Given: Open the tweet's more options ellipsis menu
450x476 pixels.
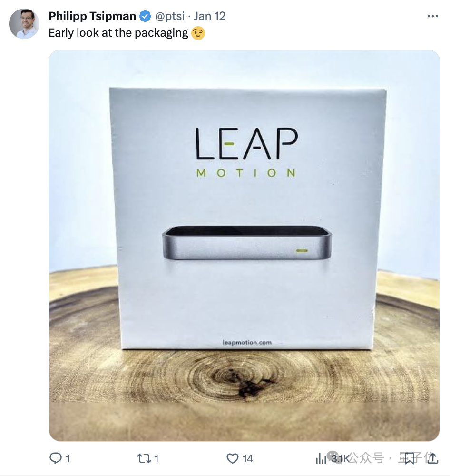Looking at the screenshot, I should click(432, 16).
